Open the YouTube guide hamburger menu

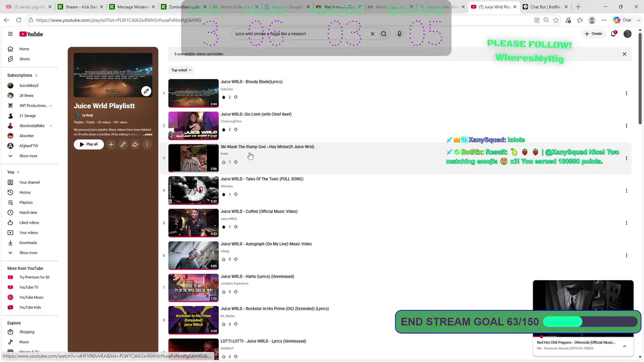(10, 34)
